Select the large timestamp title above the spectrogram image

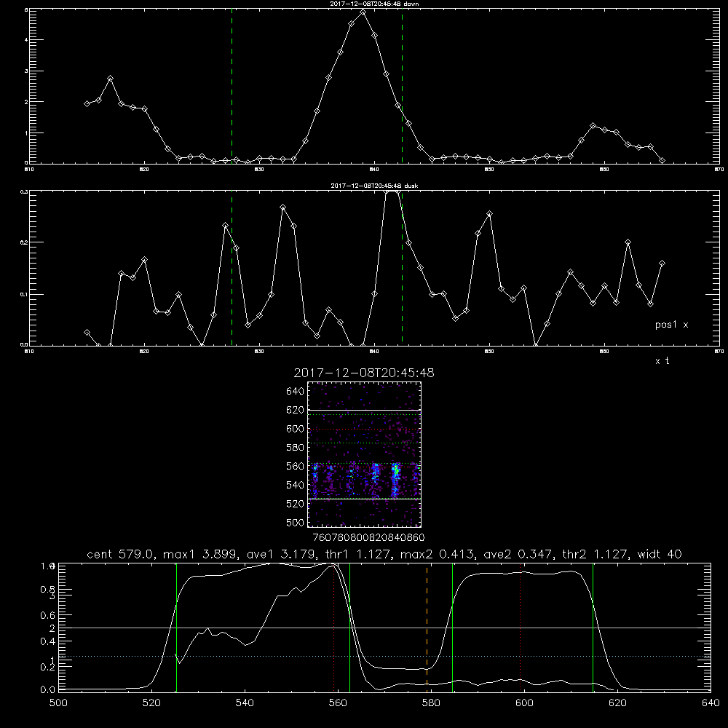click(x=364, y=373)
